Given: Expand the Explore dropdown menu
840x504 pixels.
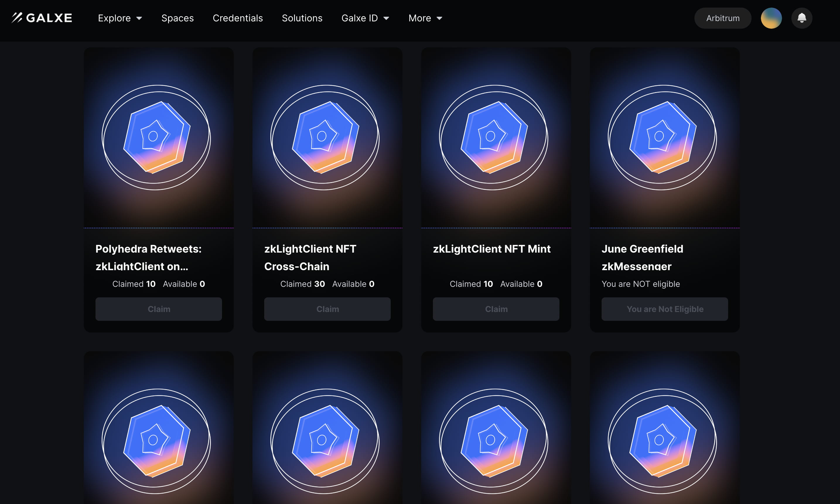Looking at the screenshot, I should coord(119,18).
